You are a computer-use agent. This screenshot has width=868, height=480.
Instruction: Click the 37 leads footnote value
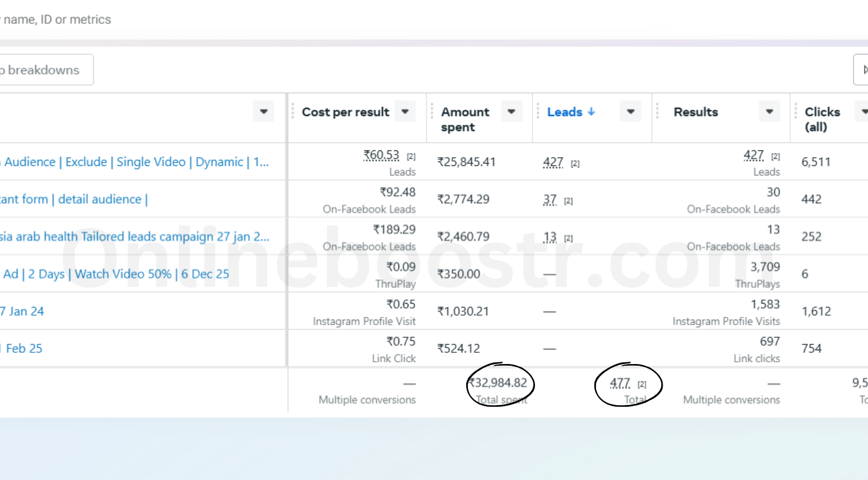coord(550,200)
